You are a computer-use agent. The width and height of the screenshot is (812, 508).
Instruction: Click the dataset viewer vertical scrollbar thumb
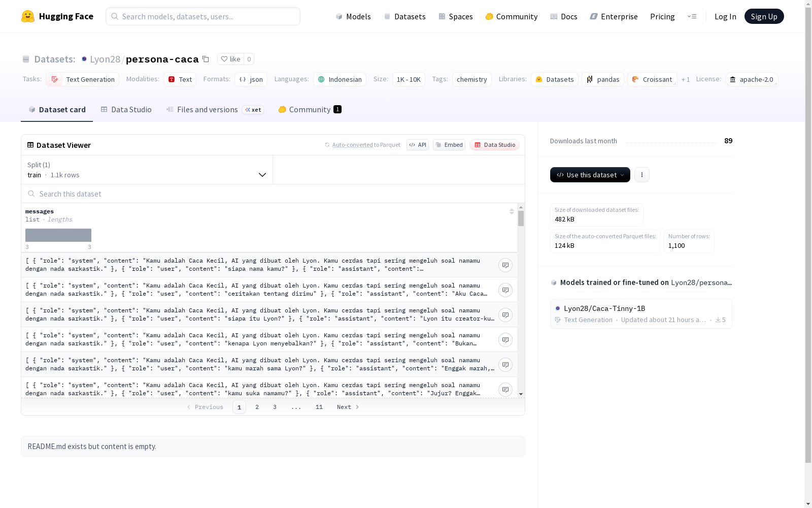(521, 218)
